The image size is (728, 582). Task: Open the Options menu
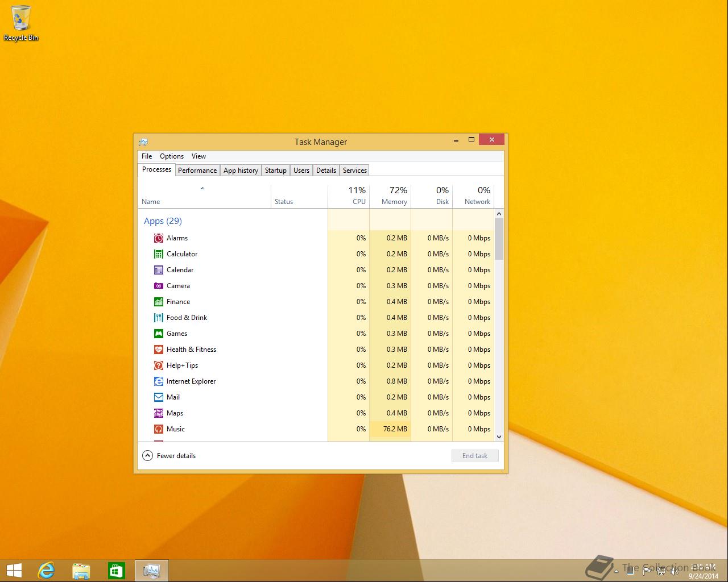coord(172,156)
